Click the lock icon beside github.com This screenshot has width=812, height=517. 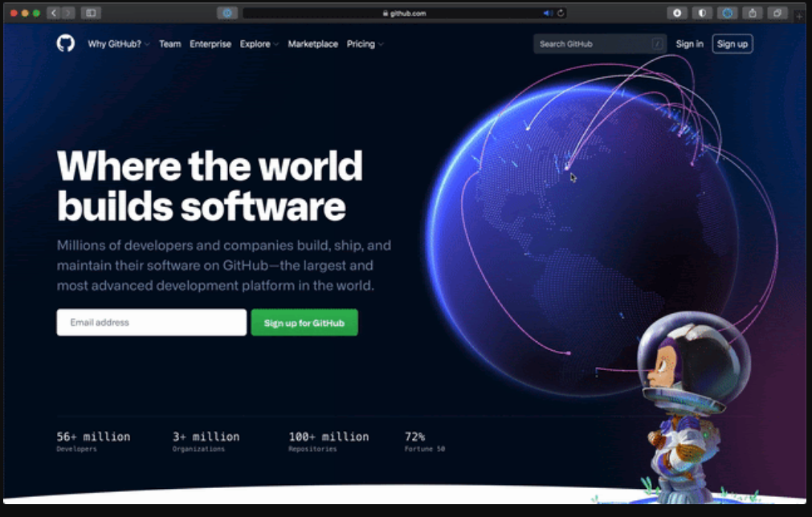[386, 14]
